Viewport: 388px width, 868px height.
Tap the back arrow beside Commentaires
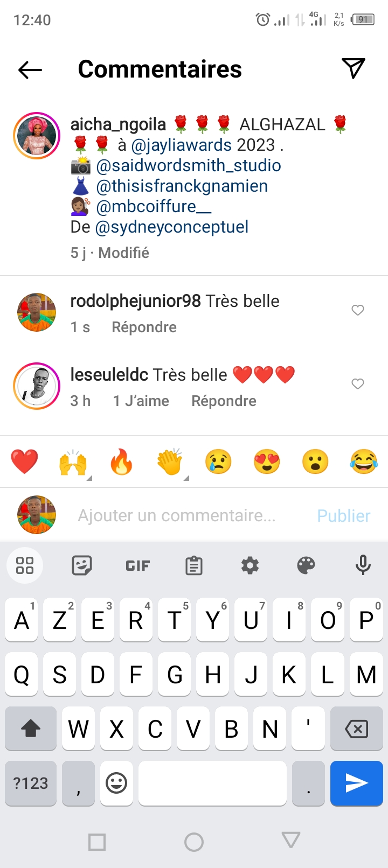[x=30, y=69]
